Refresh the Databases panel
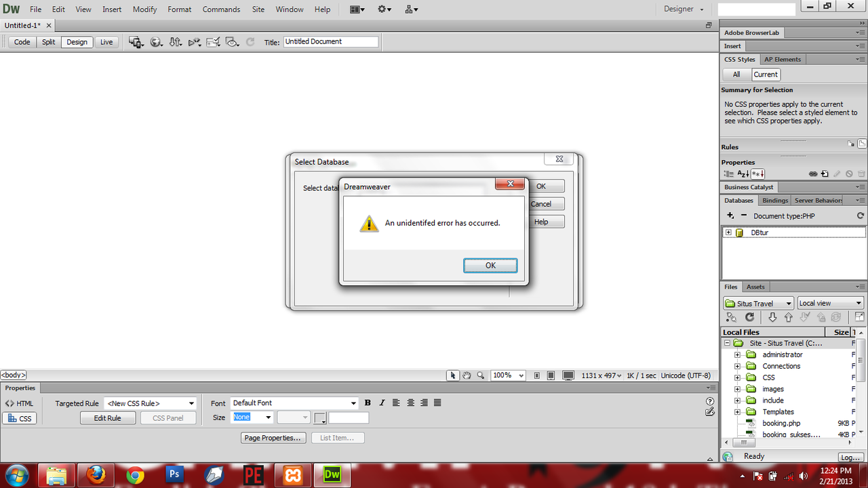 pos(861,216)
